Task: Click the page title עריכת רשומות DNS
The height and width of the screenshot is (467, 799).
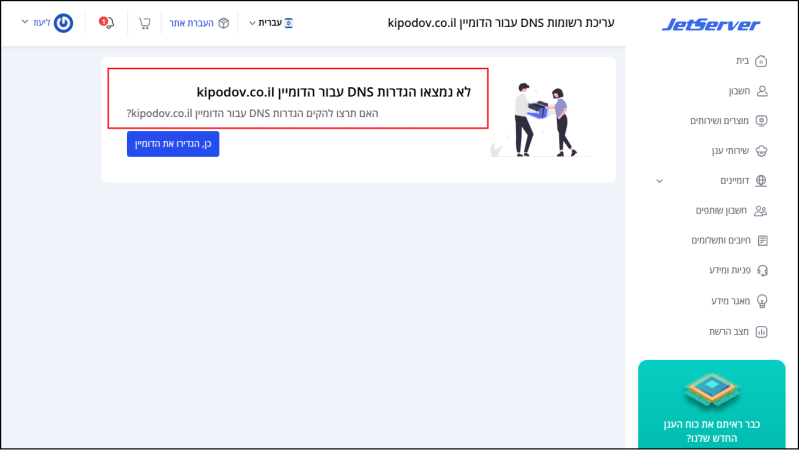Action: (501, 23)
